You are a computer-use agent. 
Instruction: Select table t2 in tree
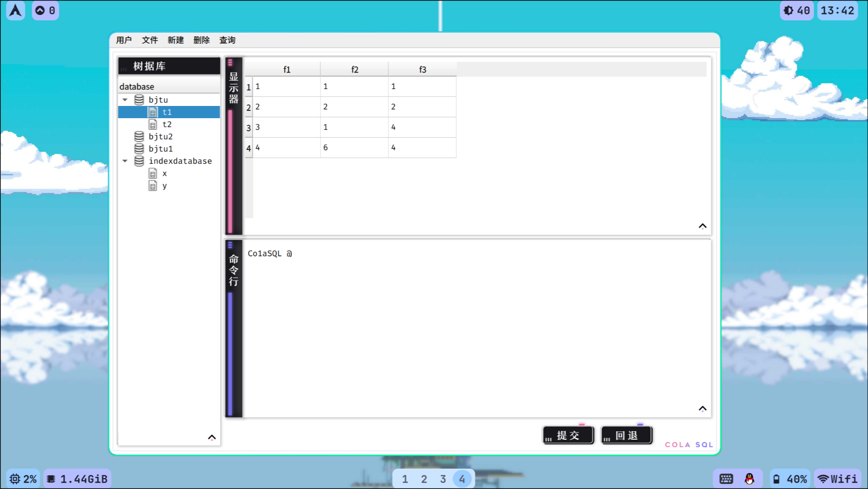click(167, 124)
